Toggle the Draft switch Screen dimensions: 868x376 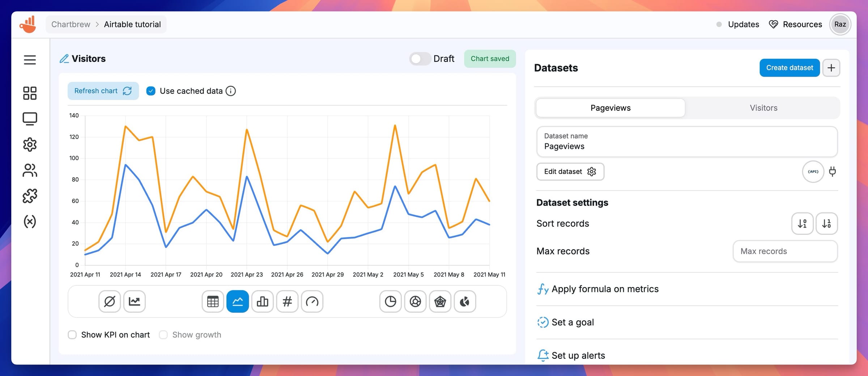(x=420, y=58)
